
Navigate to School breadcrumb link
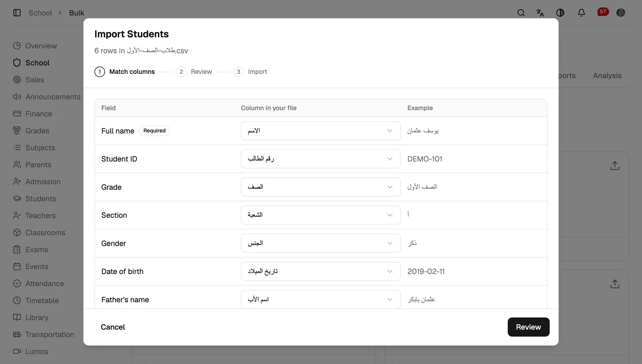41,13
